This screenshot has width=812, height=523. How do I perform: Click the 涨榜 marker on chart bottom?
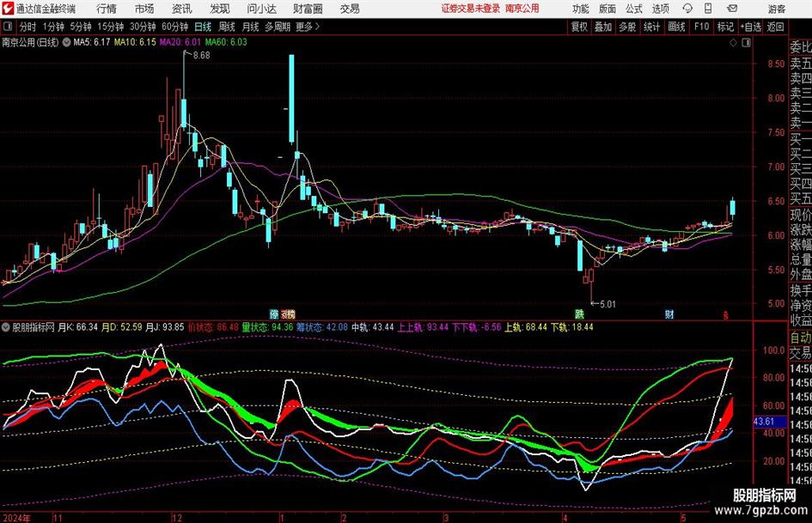[x=288, y=314]
